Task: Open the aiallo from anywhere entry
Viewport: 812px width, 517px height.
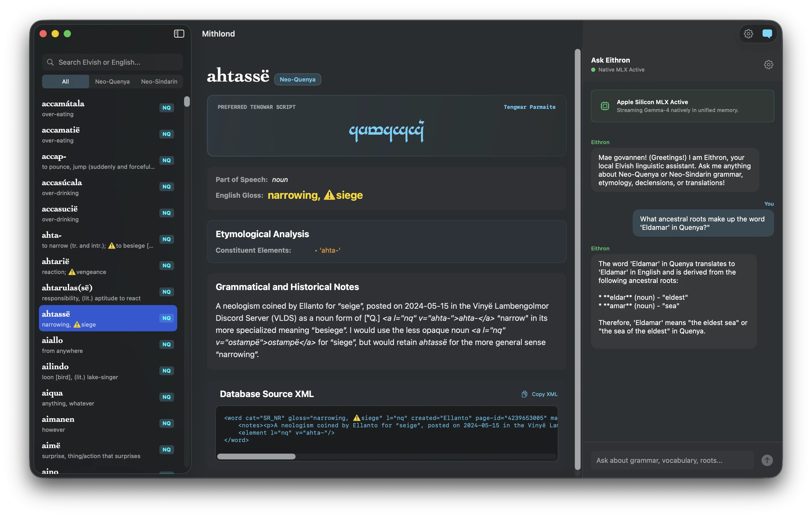Action: click(108, 345)
